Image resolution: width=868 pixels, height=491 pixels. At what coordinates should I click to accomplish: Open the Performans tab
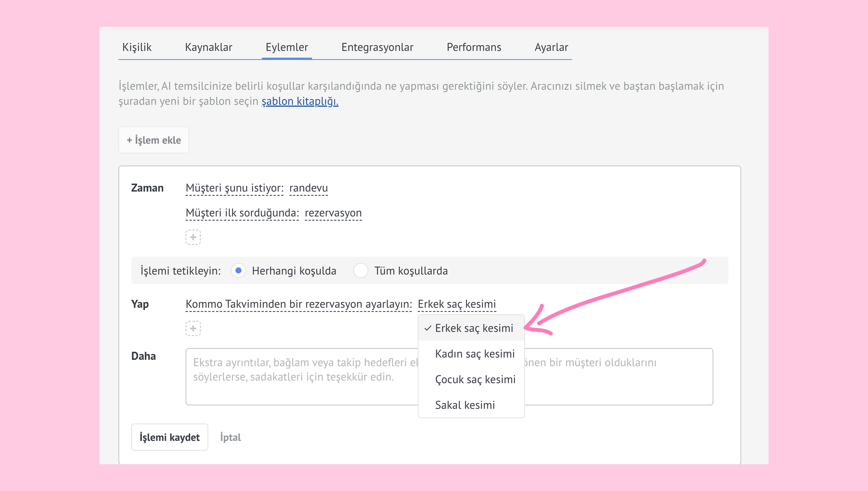[x=474, y=47]
